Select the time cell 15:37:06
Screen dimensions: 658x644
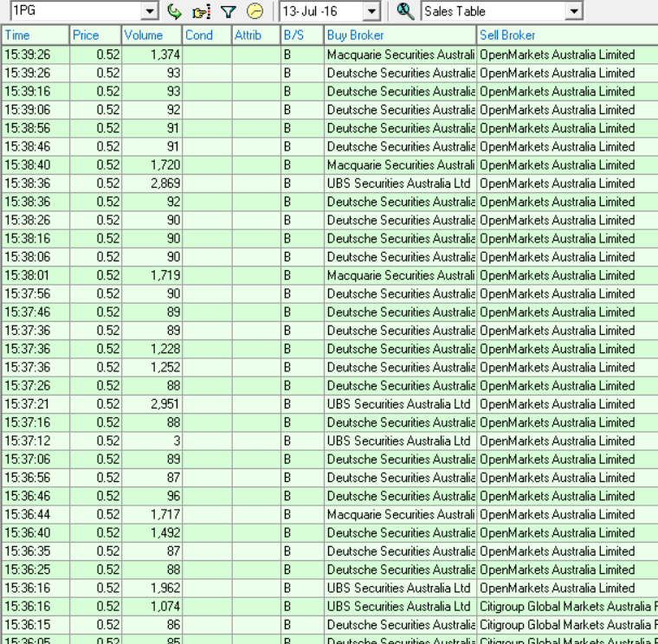pos(35,460)
